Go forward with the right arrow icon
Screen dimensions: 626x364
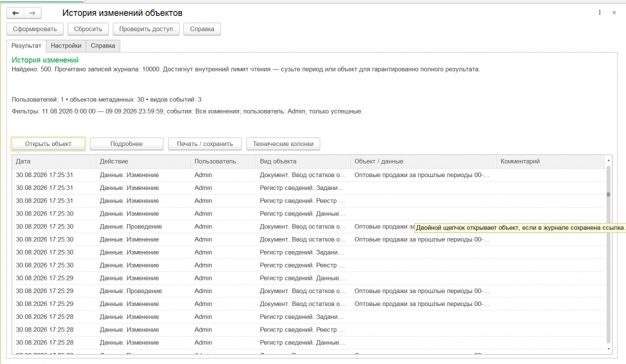tap(33, 13)
